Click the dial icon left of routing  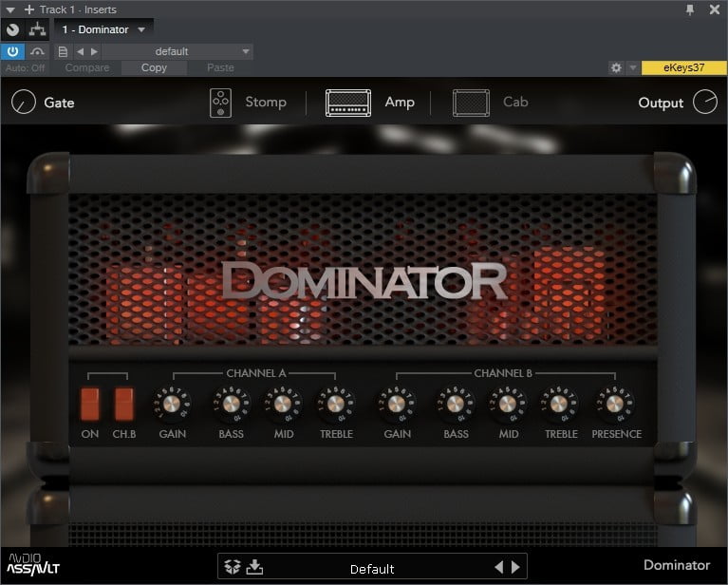[13, 29]
